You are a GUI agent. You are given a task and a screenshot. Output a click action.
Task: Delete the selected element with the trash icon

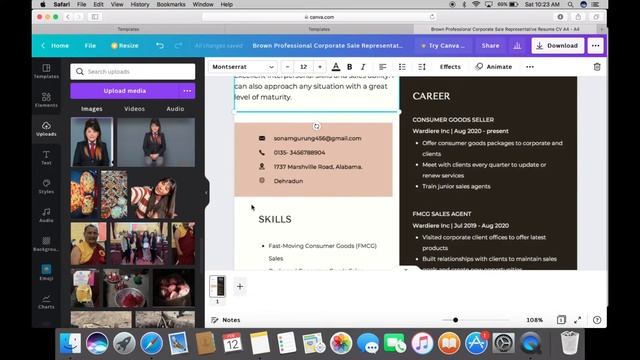point(597,67)
